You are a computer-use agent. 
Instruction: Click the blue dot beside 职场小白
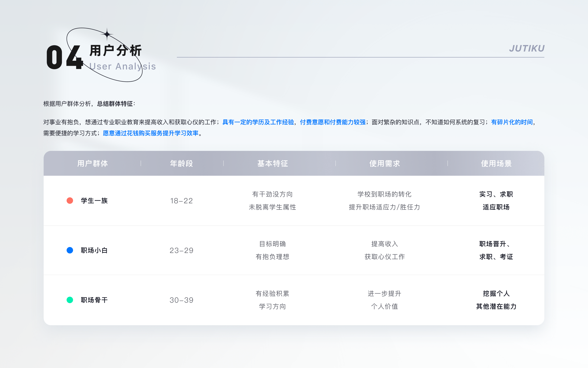coord(70,250)
